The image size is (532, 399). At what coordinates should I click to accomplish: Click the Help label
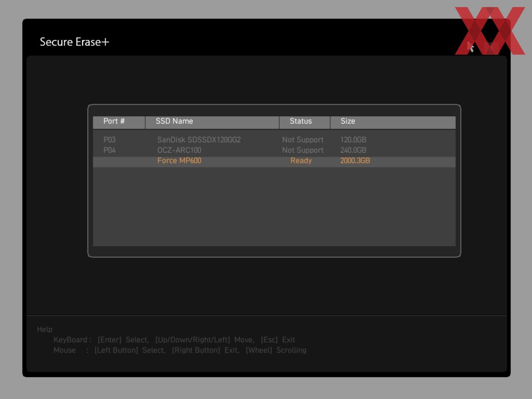[45, 329]
